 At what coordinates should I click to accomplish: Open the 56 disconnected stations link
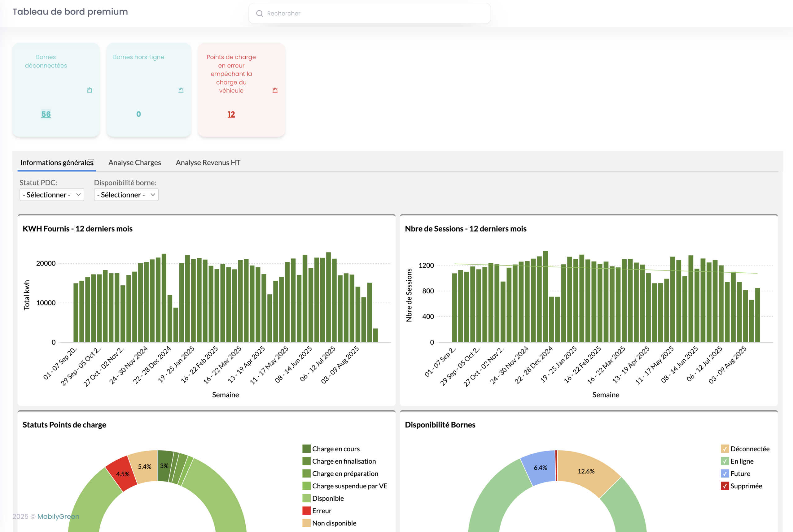[x=46, y=114]
